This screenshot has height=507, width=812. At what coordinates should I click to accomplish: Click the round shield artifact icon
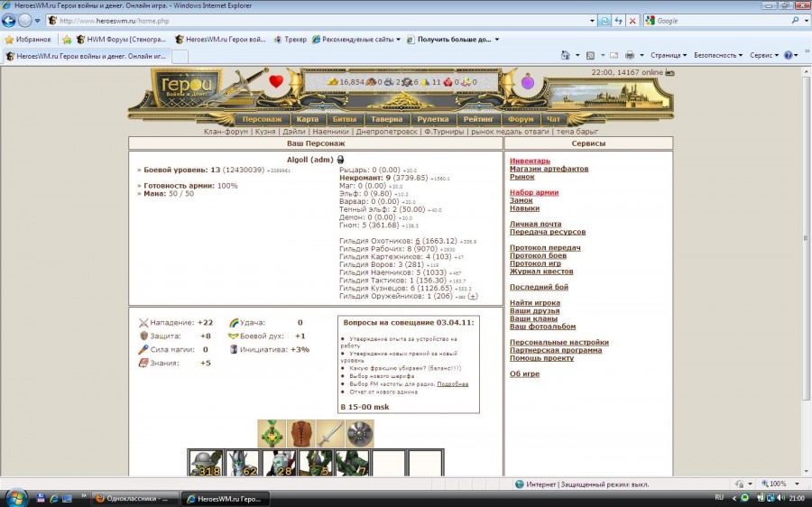point(360,433)
